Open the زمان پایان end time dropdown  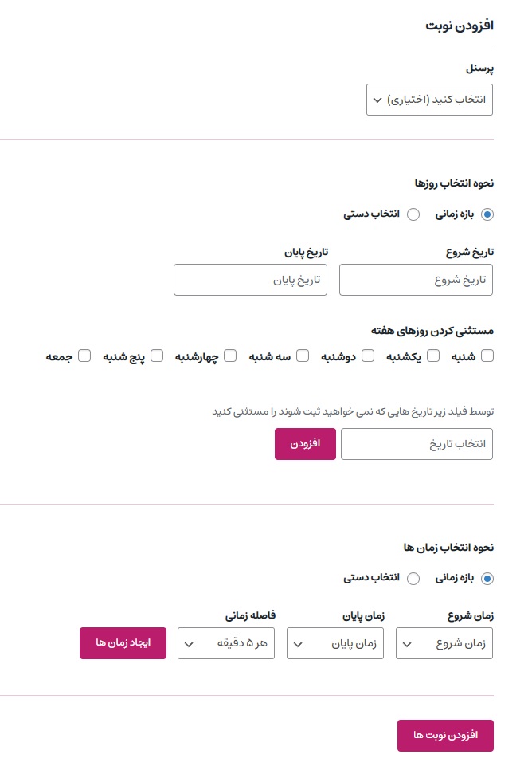(334, 643)
